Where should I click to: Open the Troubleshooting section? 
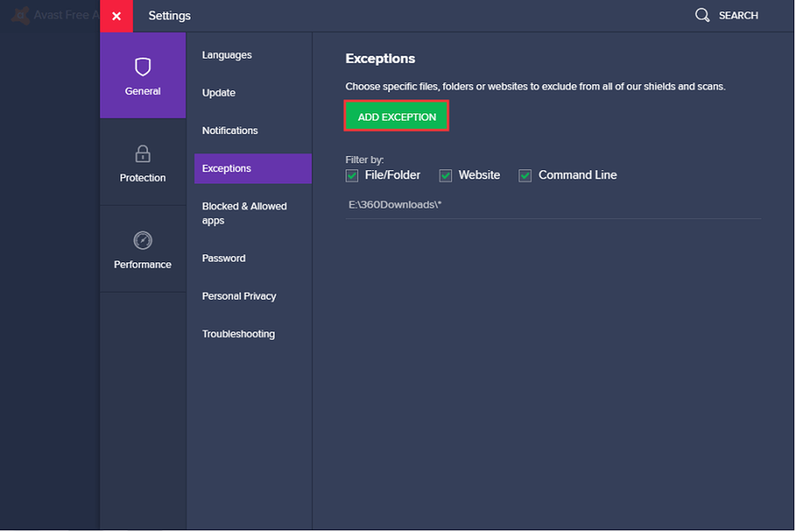(x=238, y=334)
